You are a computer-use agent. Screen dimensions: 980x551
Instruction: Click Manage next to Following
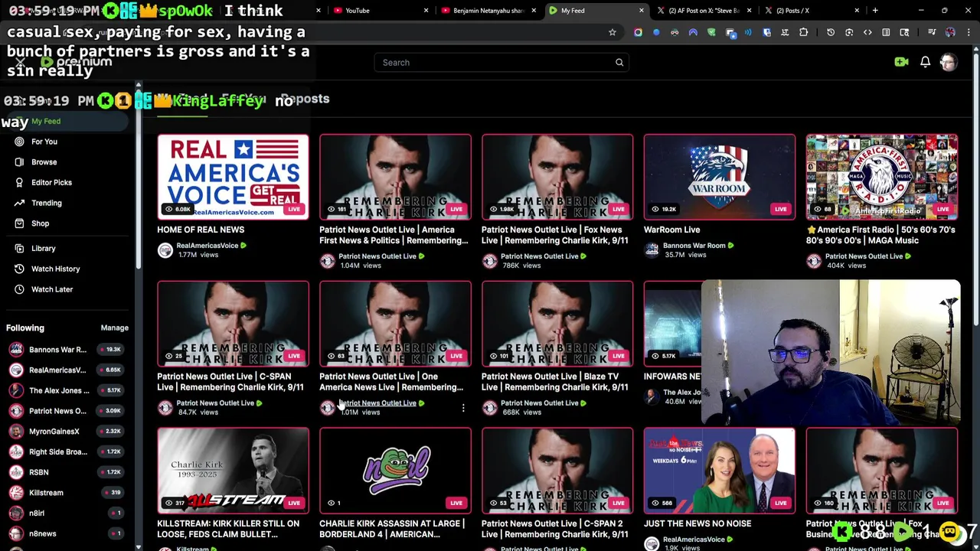point(115,328)
